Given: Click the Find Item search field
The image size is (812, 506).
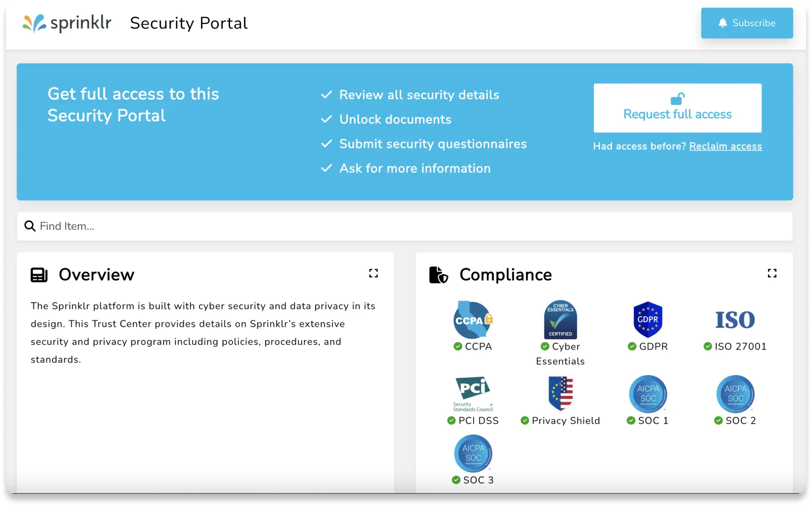Looking at the screenshot, I should 404,226.
